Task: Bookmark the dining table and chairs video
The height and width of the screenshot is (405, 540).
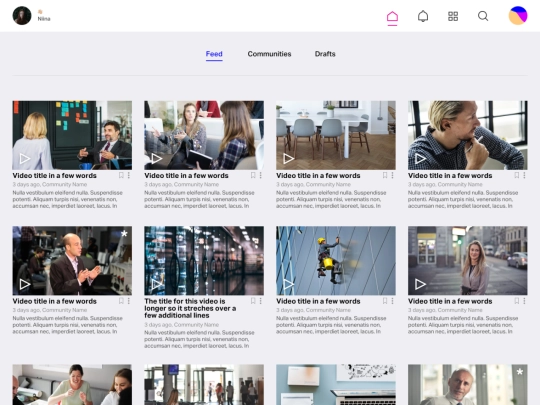Action: click(x=385, y=175)
